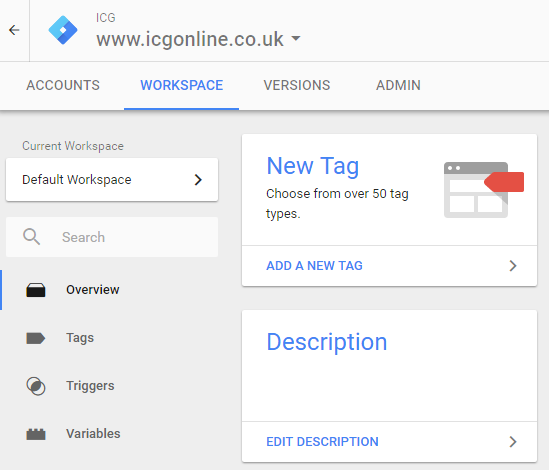Click the New Tag heading
The width and height of the screenshot is (549, 470).
coord(313,166)
